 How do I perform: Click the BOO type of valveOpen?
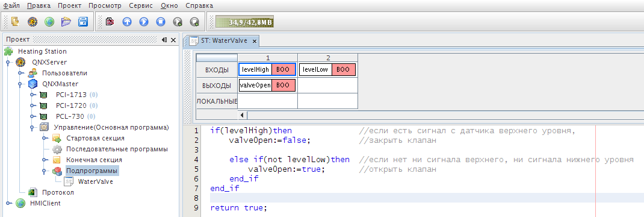(x=283, y=86)
